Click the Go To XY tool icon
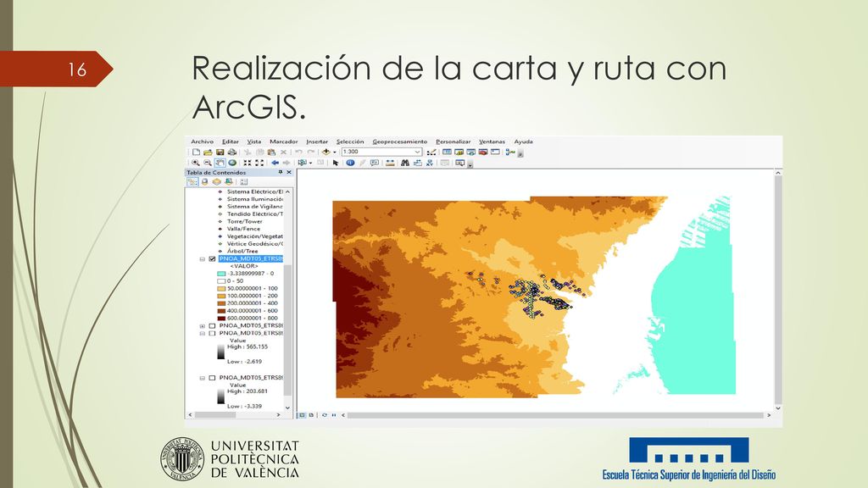This screenshot has width=868, height=488. 430,163
